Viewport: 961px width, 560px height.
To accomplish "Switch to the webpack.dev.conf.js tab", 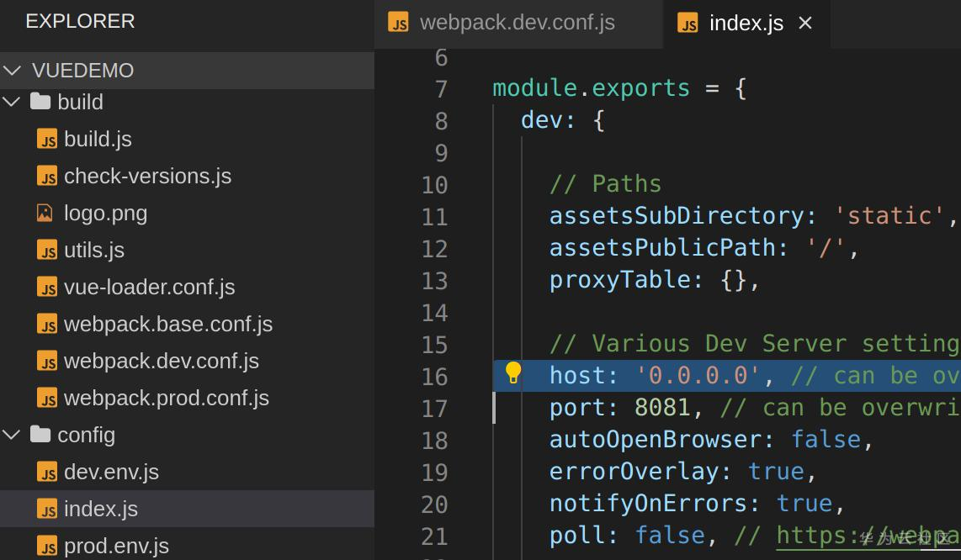I will 518,23.
